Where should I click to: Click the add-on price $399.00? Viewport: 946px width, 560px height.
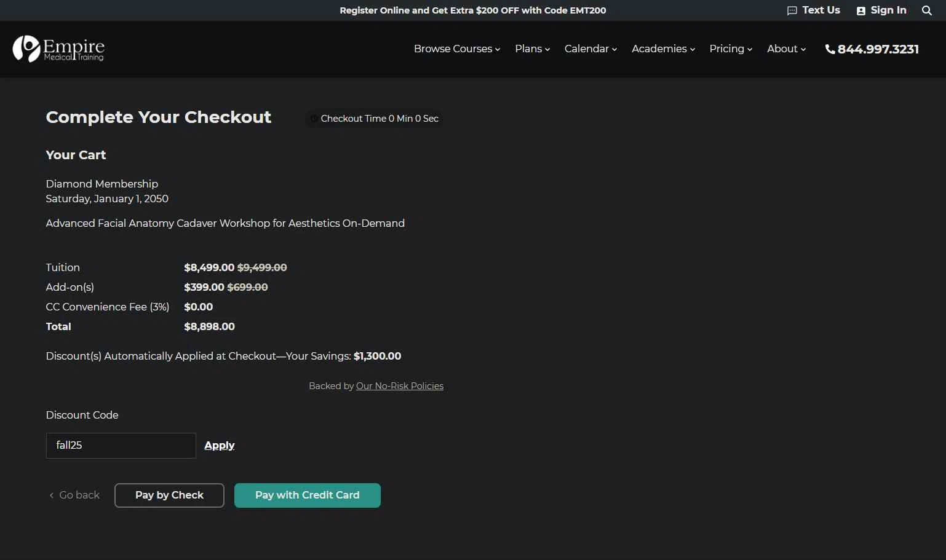coord(204,287)
